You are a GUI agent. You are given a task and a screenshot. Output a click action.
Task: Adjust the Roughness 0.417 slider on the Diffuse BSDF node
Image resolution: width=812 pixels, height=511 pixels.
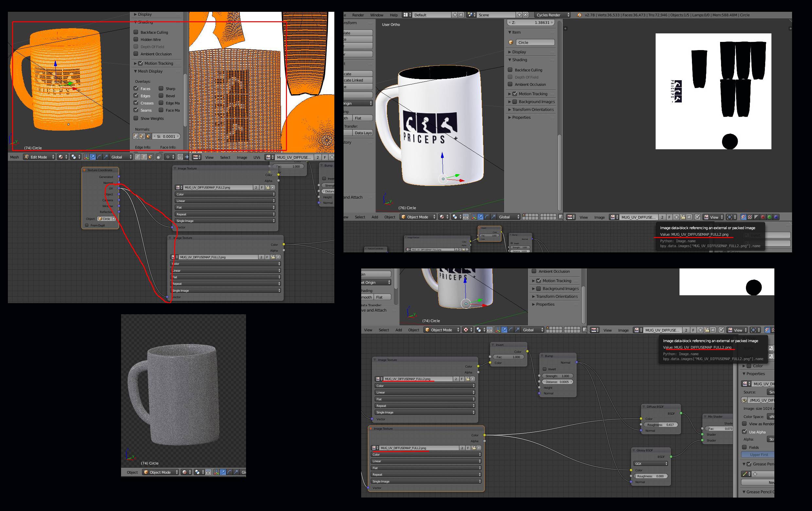660,425
